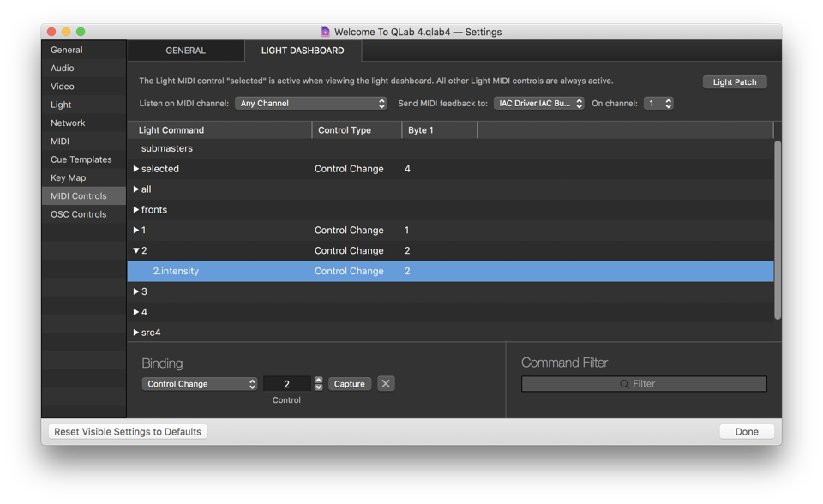
Task: Click Reset Visible Settings to Defaults
Action: click(x=128, y=432)
